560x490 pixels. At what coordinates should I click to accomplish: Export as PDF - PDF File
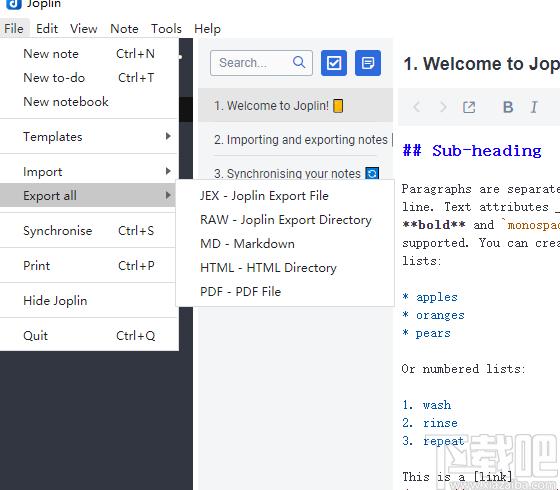tap(285, 291)
